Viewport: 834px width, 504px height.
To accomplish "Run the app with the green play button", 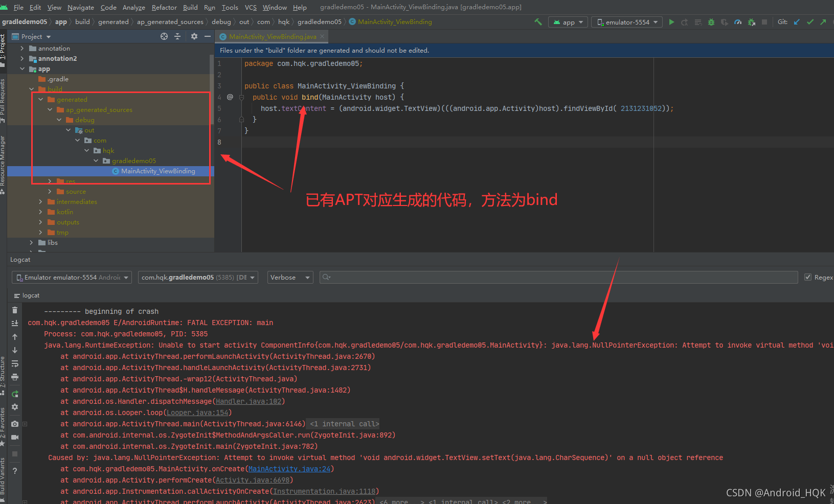I will coord(671,22).
